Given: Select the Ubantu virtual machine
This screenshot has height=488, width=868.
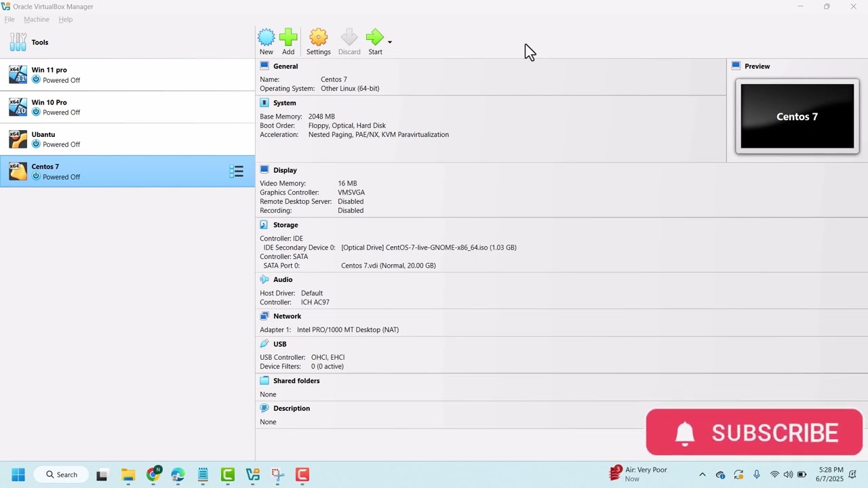Looking at the screenshot, I should (127, 139).
